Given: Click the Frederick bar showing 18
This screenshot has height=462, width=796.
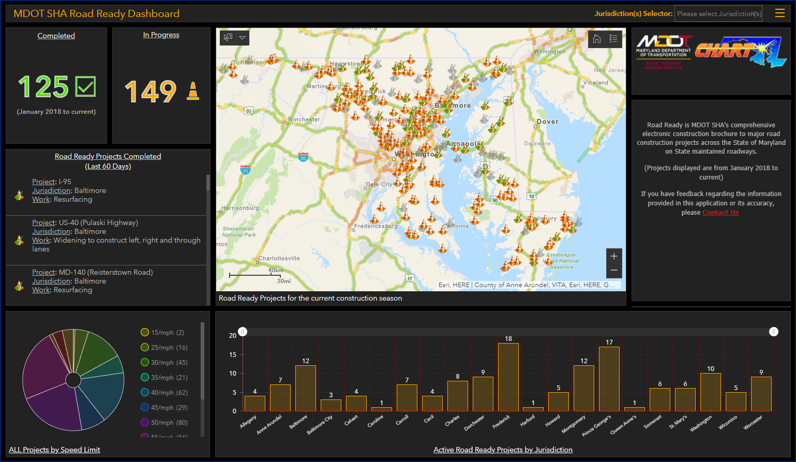Looking at the screenshot, I should point(508,377).
